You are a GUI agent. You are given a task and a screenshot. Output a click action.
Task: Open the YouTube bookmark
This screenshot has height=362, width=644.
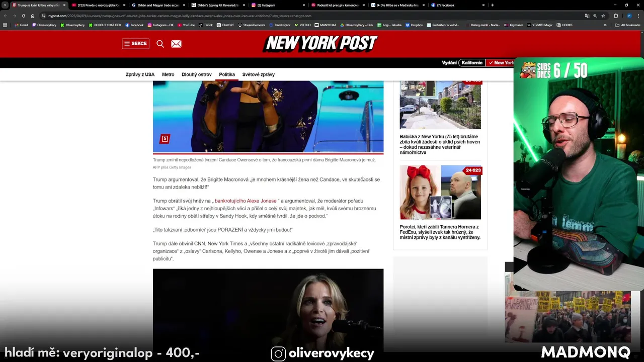186,25
